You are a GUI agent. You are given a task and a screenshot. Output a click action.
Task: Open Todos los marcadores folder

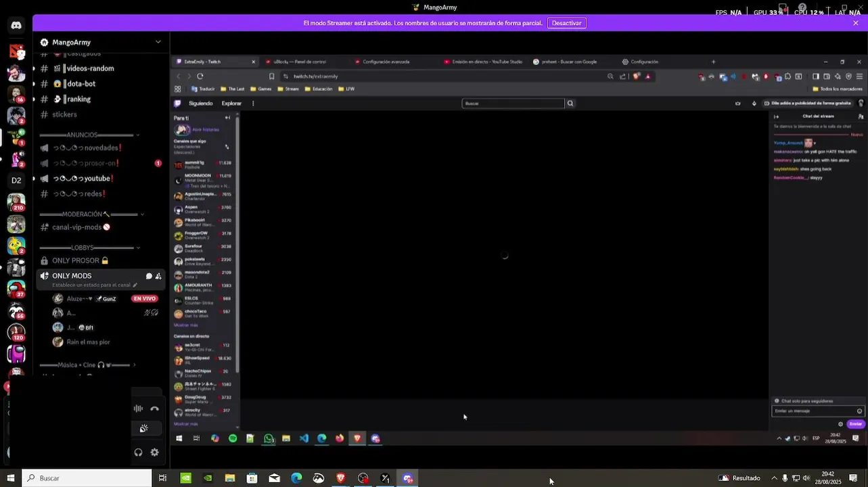coord(838,89)
